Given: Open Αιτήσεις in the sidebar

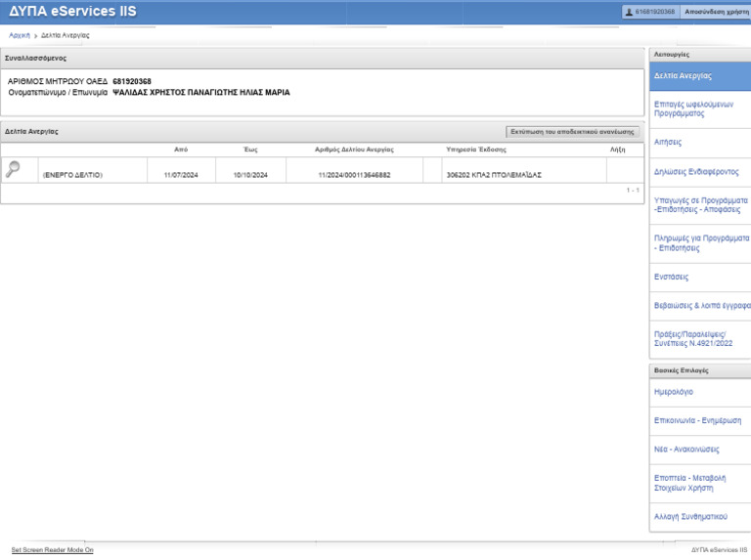Looking at the screenshot, I should 700,142.
